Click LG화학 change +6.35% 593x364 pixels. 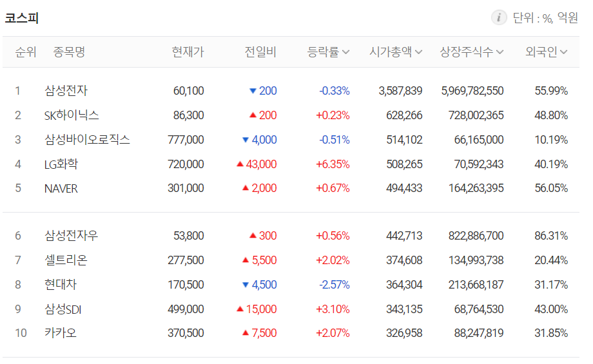pos(333,164)
